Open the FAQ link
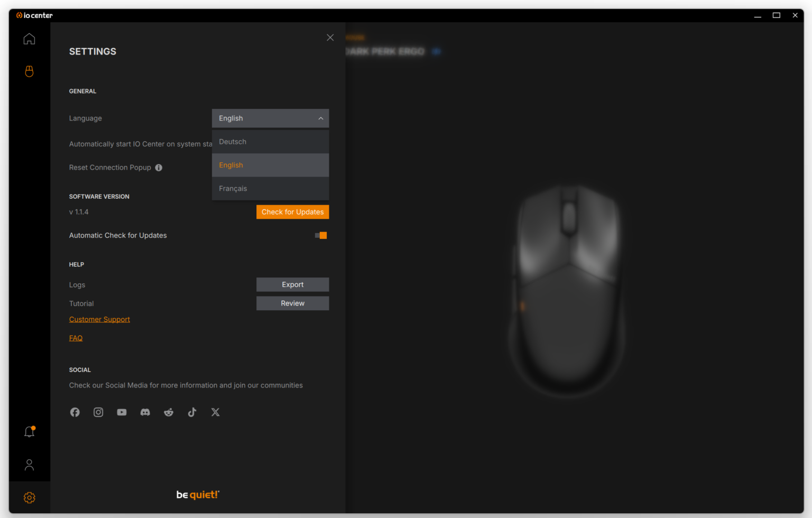Image resolution: width=812 pixels, height=518 pixels. [76, 338]
